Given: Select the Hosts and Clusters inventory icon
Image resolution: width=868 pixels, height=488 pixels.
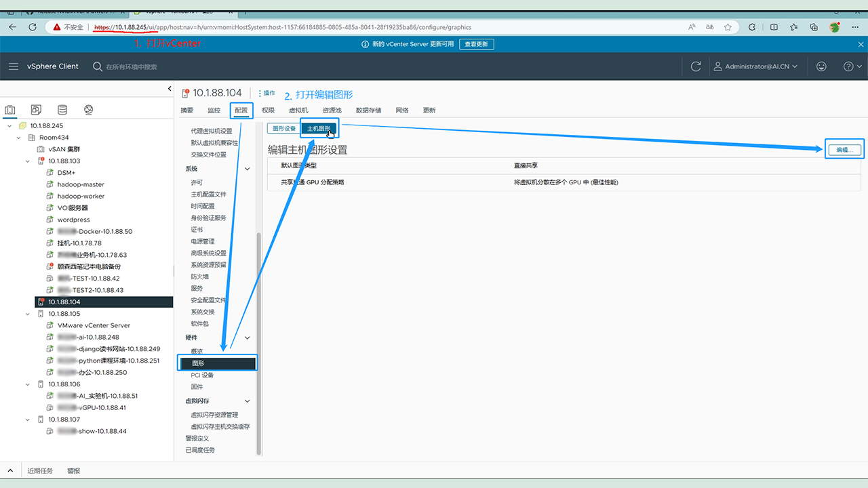Looking at the screenshot, I should [10, 110].
